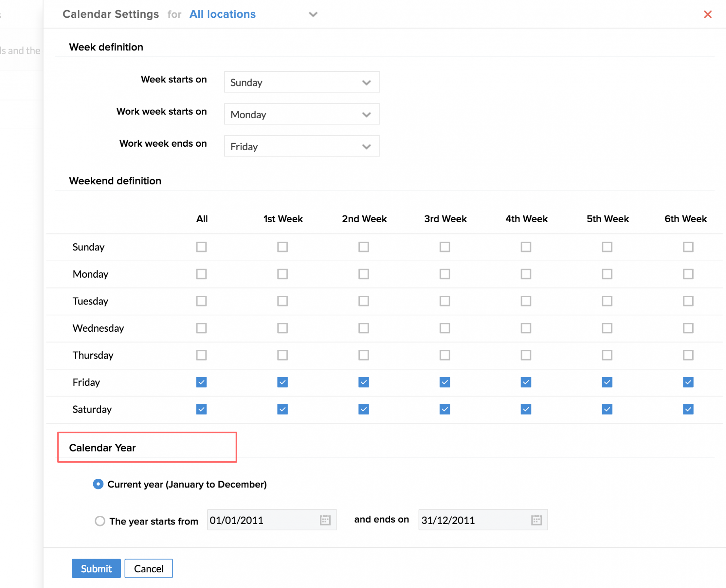Select Current year (January to December) option

click(98, 484)
